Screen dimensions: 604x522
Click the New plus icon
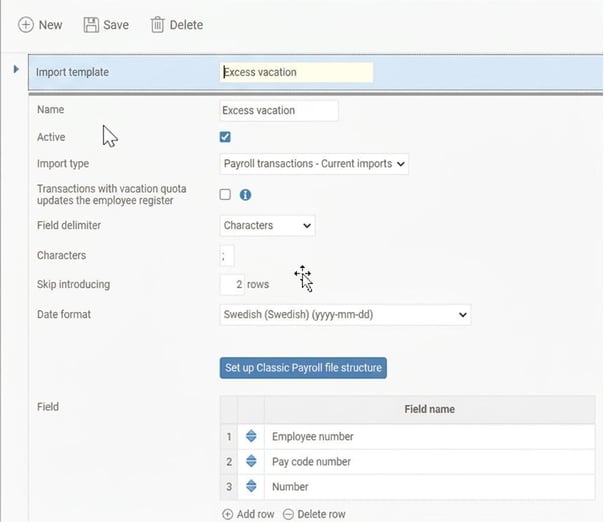point(26,25)
